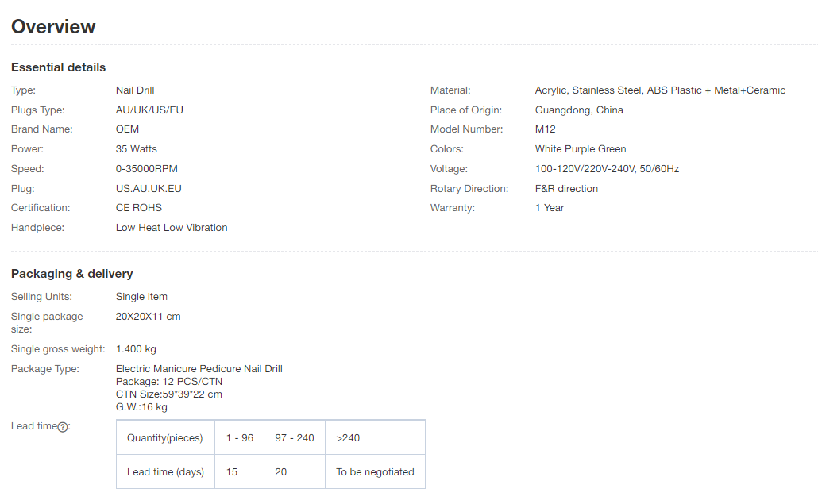Click the 97 - 240 quantity table cell
818x504 pixels.
(x=295, y=438)
